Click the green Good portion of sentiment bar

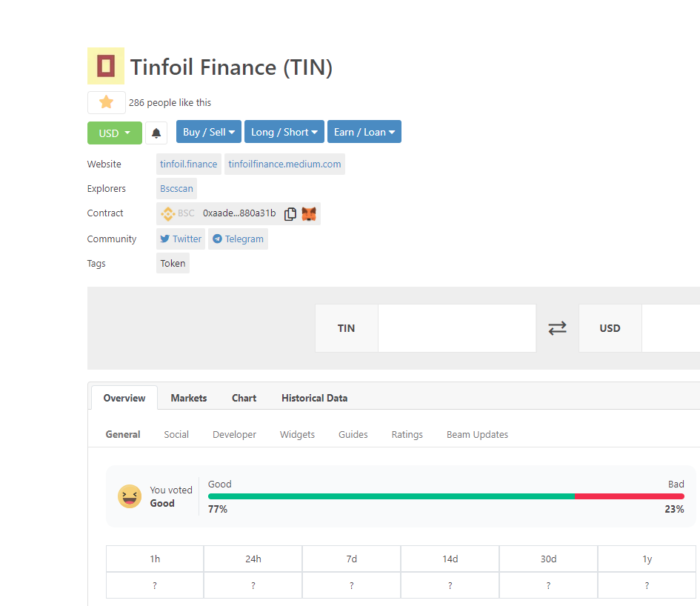[392, 496]
